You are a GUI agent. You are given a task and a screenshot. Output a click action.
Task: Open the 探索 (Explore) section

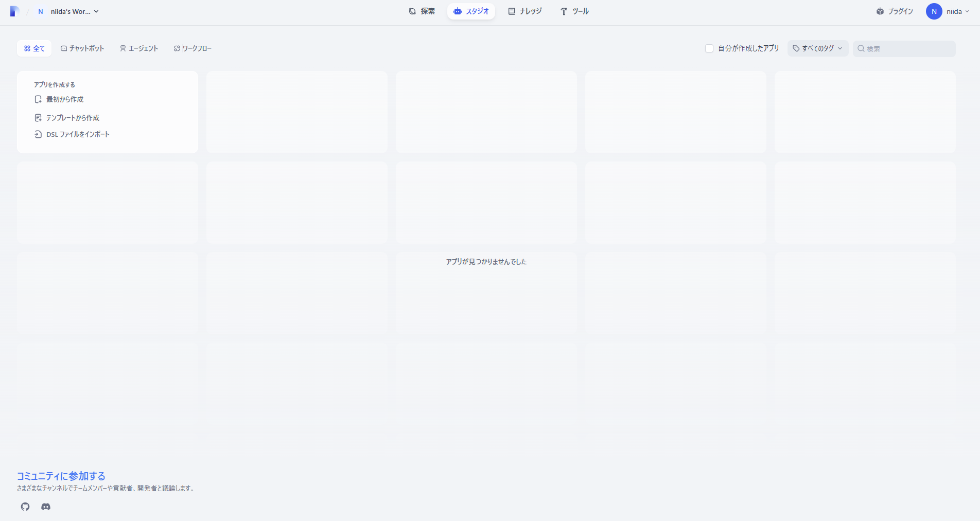point(422,11)
